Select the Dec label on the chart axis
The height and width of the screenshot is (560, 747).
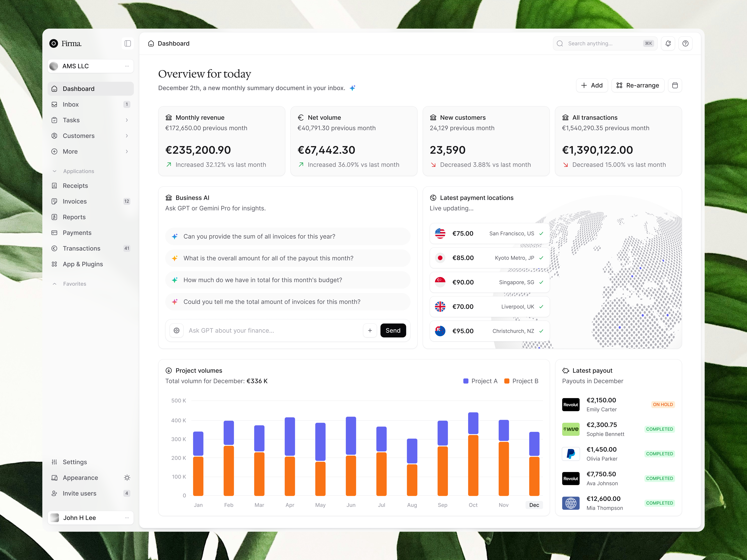[x=534, y=505]
